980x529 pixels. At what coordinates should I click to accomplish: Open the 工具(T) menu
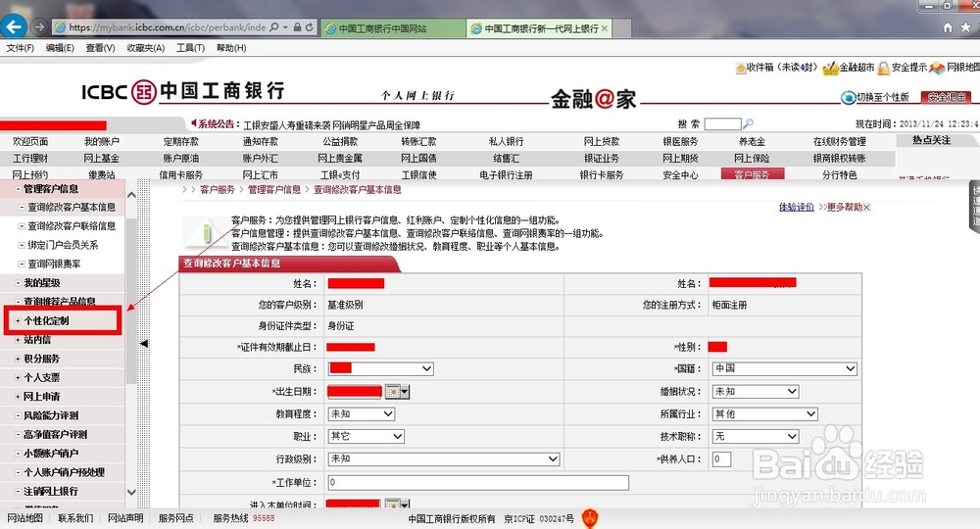pos(191,48)
